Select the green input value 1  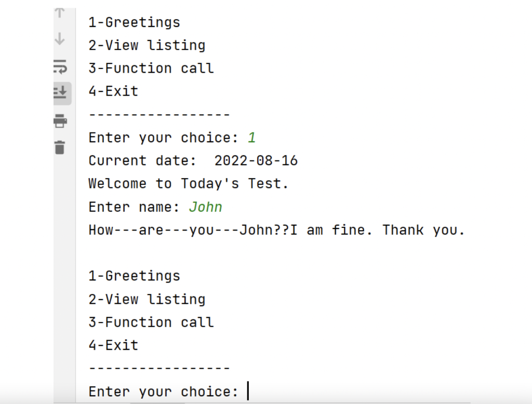tap(251, 137)
